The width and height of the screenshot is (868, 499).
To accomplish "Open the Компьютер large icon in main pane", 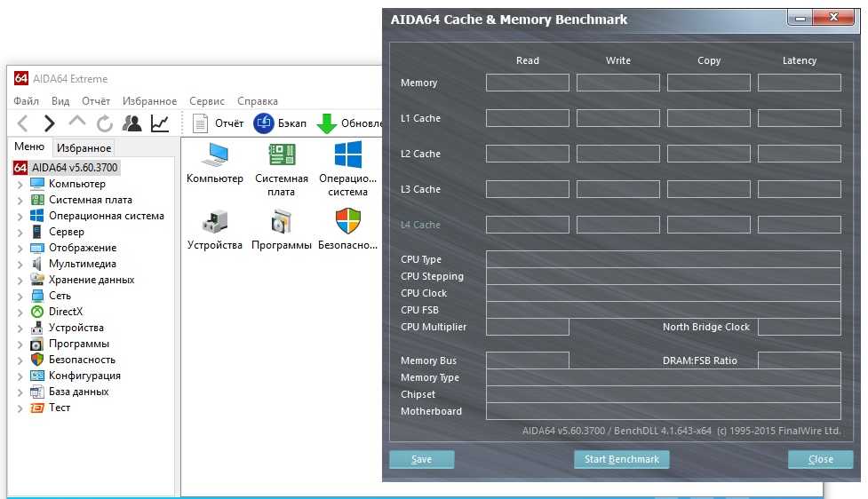I will (x=215, y=163).
